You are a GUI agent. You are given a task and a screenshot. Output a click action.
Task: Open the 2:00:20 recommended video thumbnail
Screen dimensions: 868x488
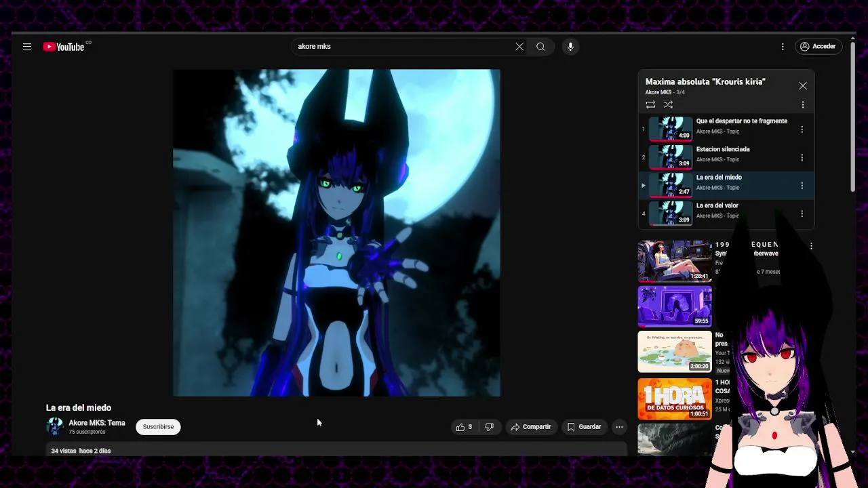tap(674, 351)
